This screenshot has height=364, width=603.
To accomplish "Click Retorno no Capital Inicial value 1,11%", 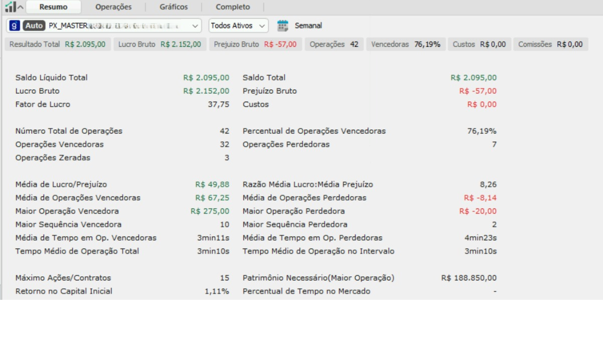I will click(x=217, y=291).
